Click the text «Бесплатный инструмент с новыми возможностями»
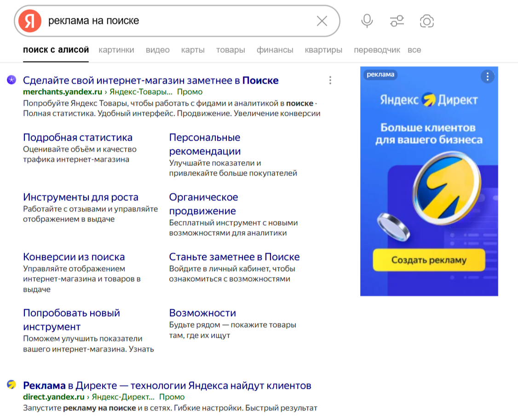Screen dimensions: 518x420 233,227
